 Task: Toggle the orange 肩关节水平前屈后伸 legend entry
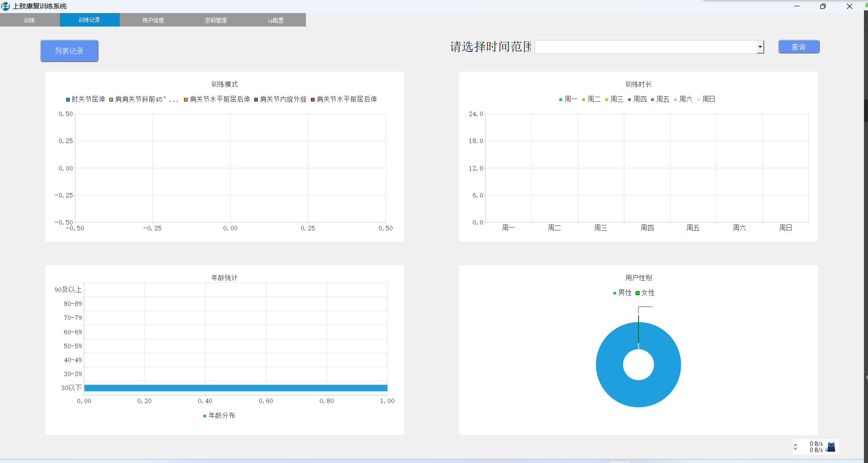(216, 99)
